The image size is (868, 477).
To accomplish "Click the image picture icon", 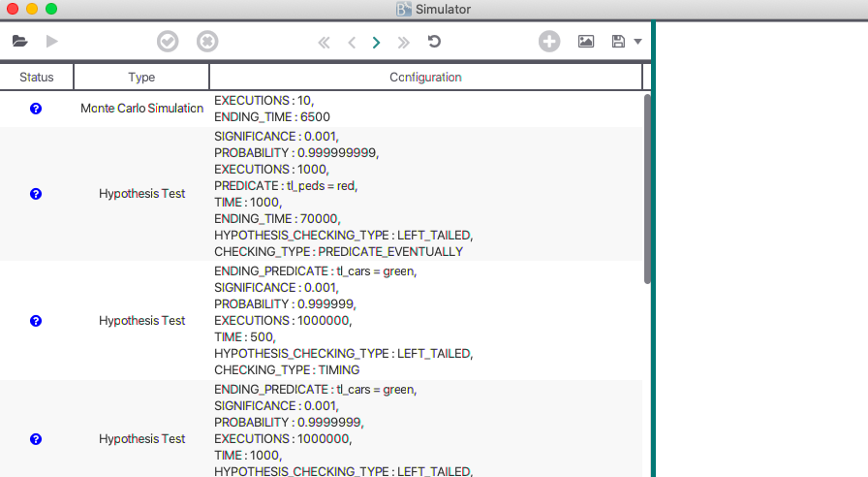I will click(x=586, y=42).
